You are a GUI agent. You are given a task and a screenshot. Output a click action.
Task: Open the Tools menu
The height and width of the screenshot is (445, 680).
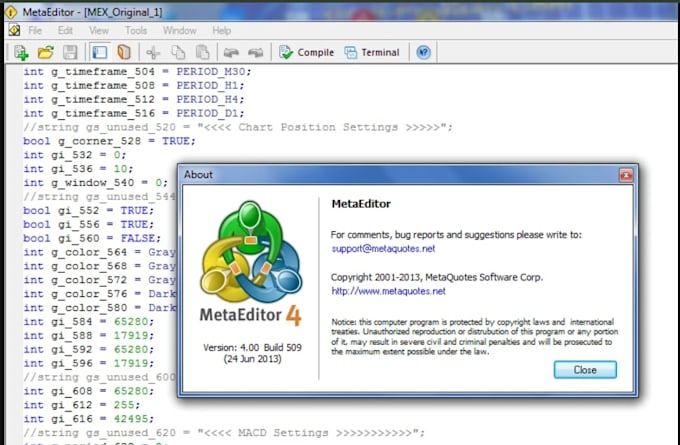136,30
